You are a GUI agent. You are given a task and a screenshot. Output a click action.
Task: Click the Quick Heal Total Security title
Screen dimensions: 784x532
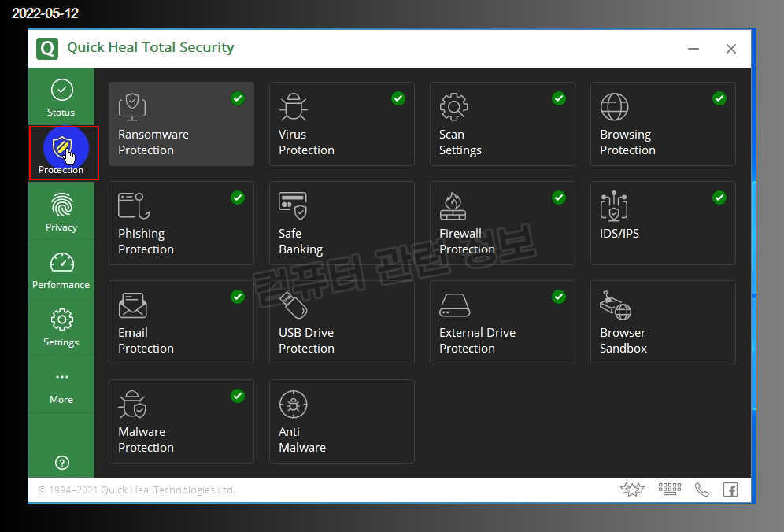click(x=150, y=47)
